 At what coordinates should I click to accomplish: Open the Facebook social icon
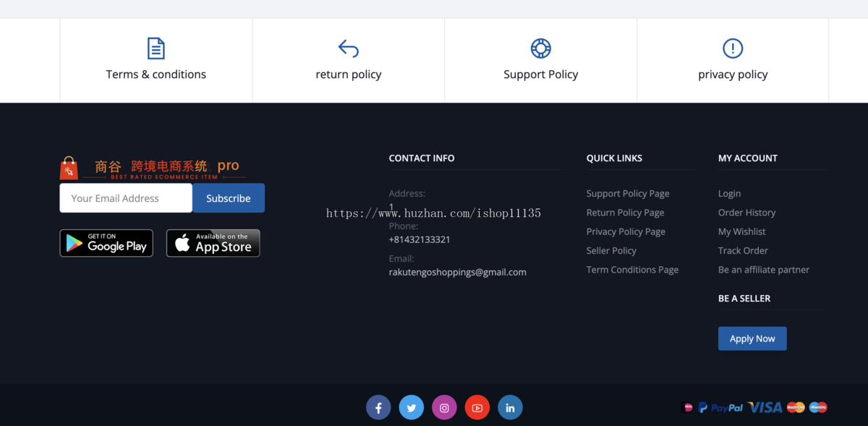[x=378, y=408]
